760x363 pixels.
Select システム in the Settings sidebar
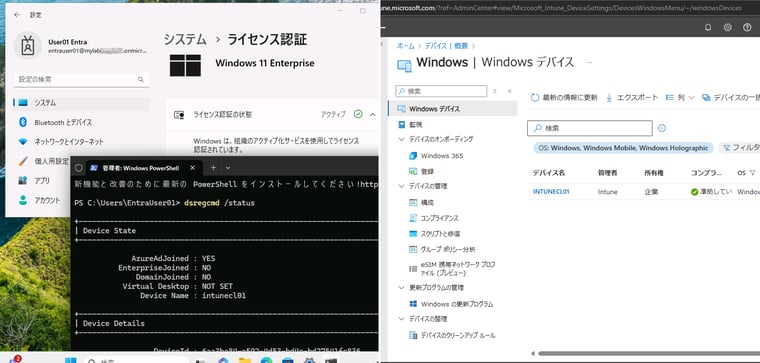[81, 103]
